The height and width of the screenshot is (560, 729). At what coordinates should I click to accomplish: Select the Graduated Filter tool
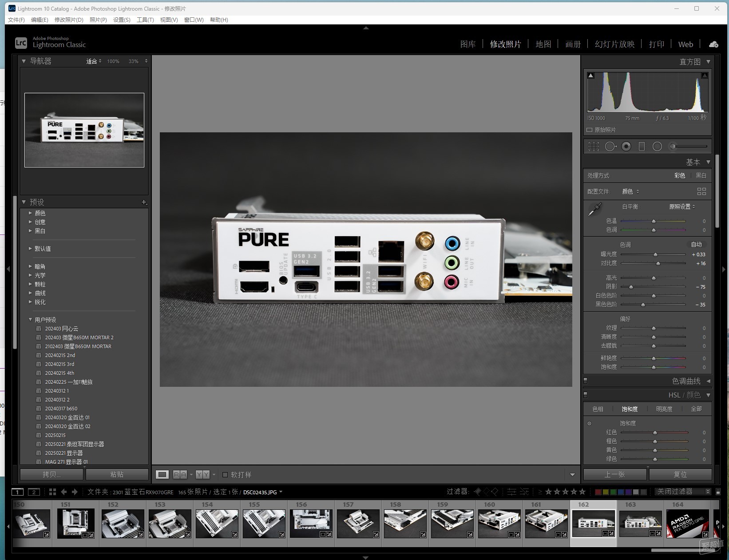[642, 147]
